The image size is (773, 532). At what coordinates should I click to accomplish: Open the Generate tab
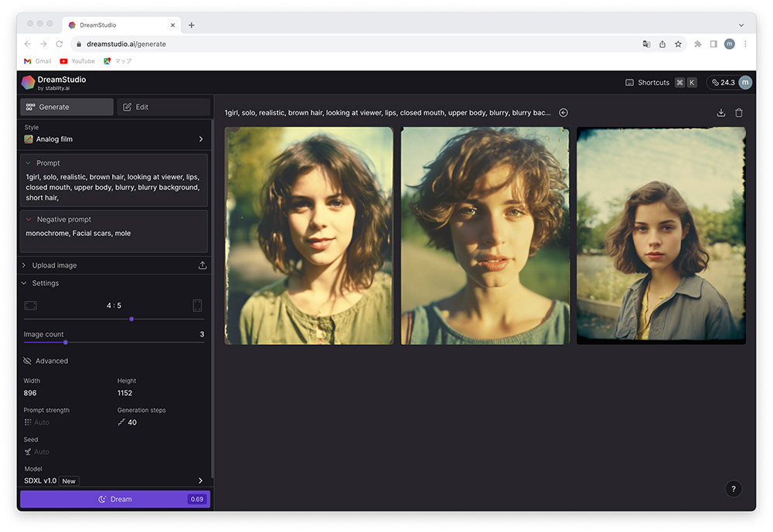[x=66, y=107]
